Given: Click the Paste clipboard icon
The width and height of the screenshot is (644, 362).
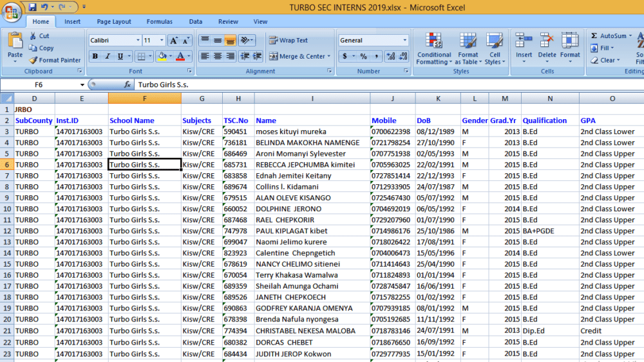Looking at the screenshot, I should coord(15,41).
